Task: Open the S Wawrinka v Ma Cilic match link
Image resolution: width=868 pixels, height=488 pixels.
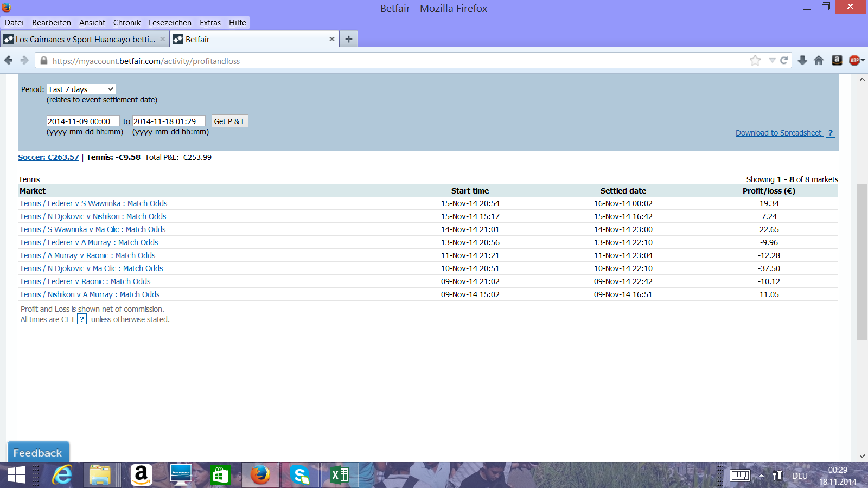Action: click(x=93, y=229)
